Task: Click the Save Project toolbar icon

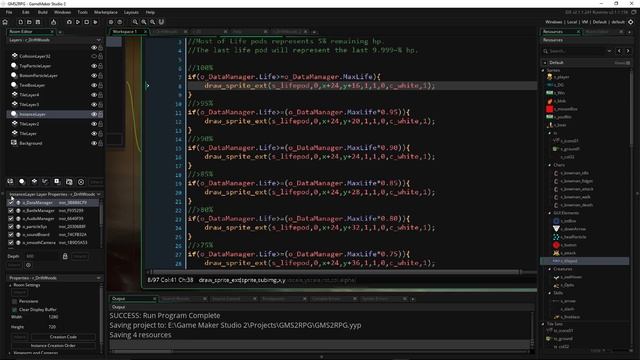Action: pyautogui.click(x=38, y=22)
